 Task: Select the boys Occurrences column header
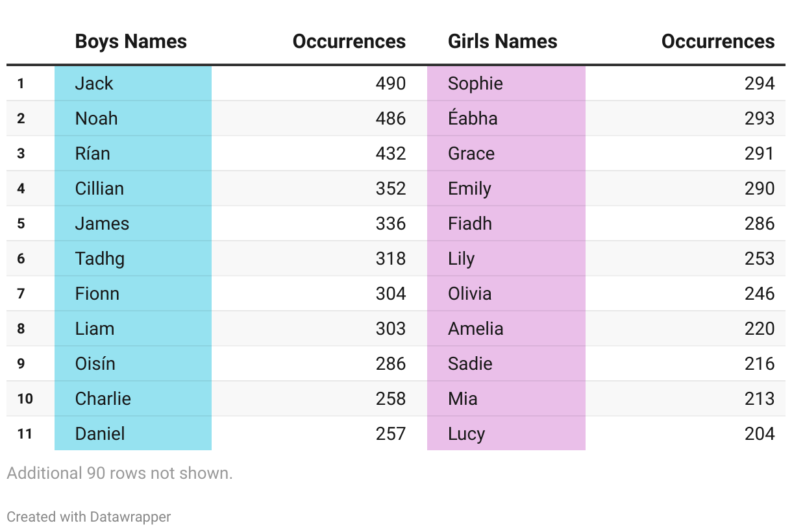[x=349, y=42]
